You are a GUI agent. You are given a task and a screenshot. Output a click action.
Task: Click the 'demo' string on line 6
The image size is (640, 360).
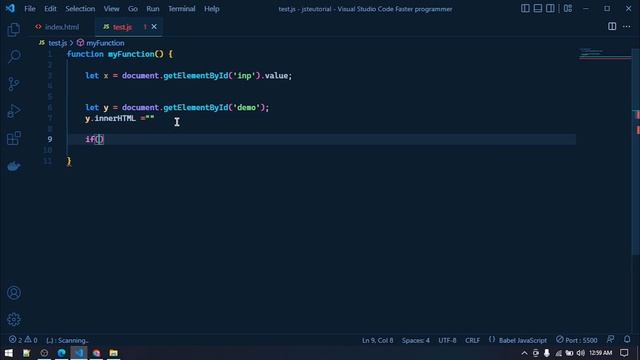tap(247, 107)
